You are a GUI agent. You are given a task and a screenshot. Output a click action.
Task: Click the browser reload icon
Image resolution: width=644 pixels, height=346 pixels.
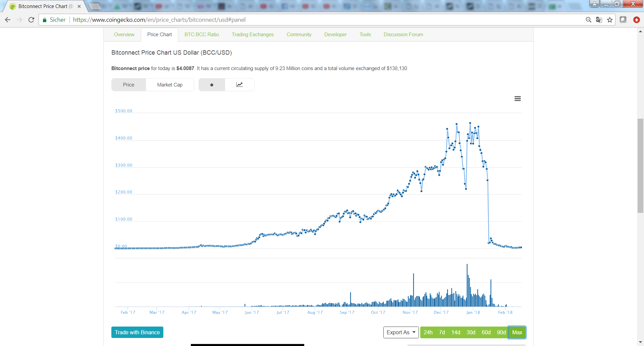(x=31, y=20)
